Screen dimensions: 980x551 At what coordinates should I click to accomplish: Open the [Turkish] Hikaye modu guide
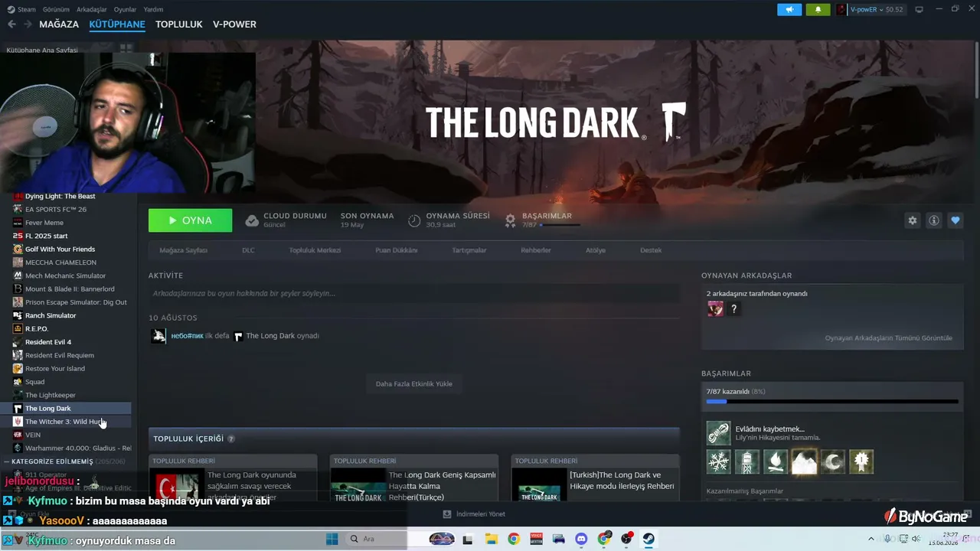(x=595, y=479)
